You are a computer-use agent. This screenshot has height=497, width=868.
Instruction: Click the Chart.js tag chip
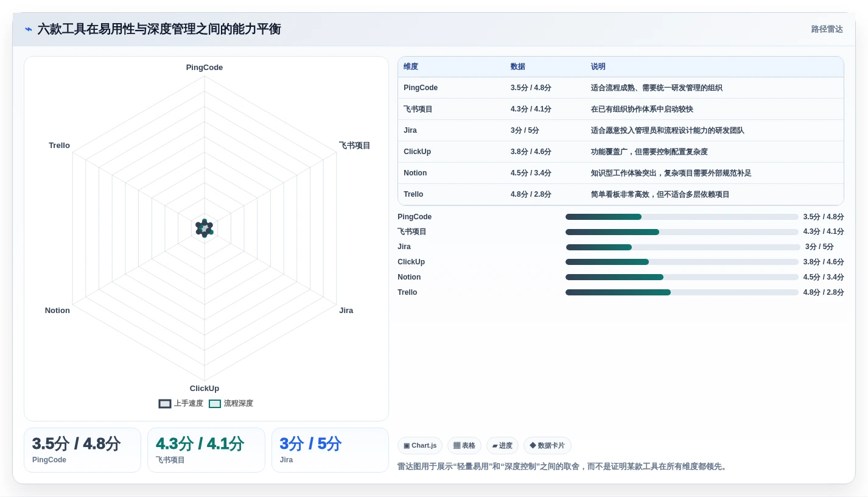click(420, 445)
